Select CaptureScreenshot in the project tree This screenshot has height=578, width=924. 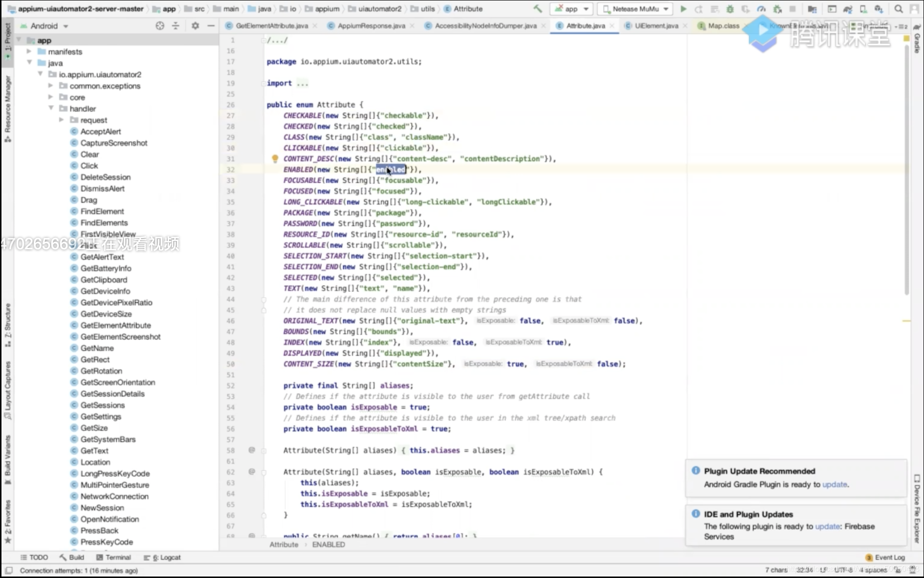tap(114, 143)
